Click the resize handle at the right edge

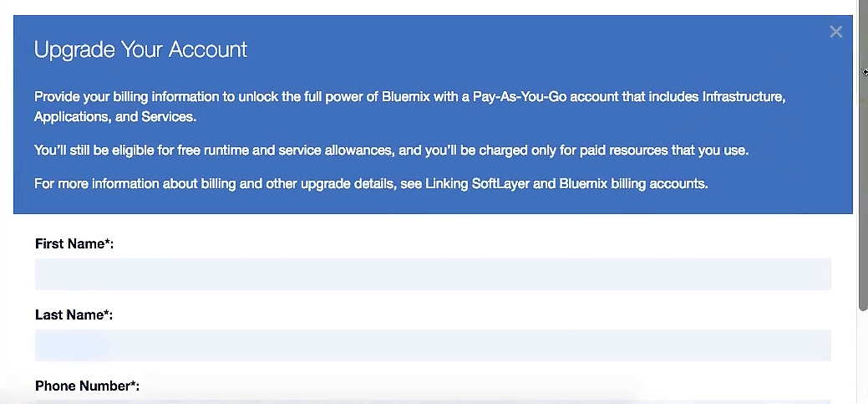coord(865,73)
